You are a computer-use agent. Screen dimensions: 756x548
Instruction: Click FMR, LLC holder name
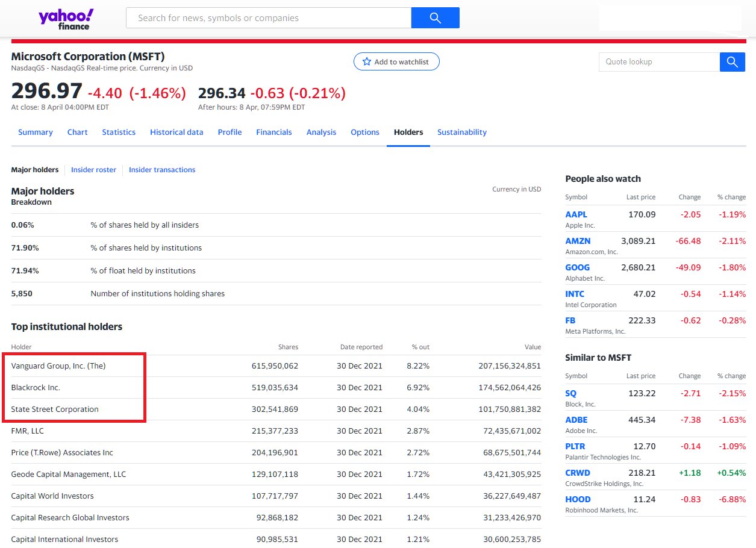tap(28, 431)
